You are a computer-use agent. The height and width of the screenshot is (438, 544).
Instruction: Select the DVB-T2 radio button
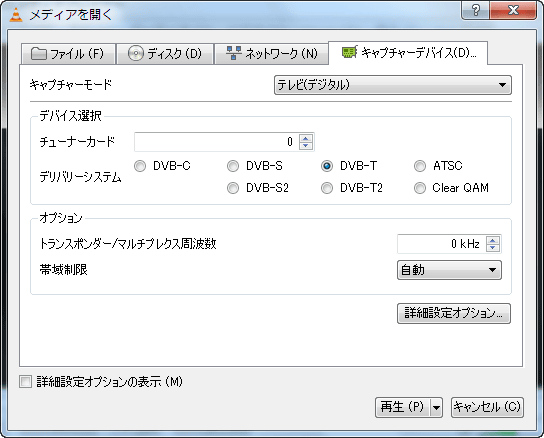[x=327, y=188]
